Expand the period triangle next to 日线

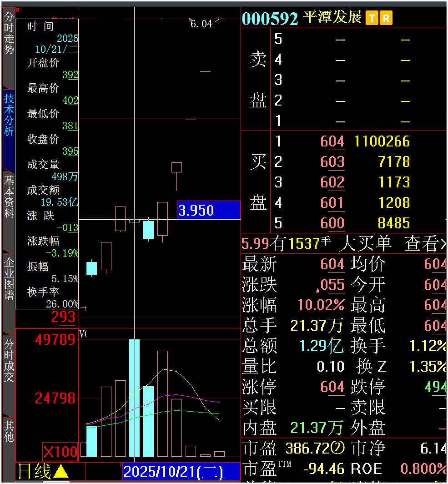click(61, 471)
